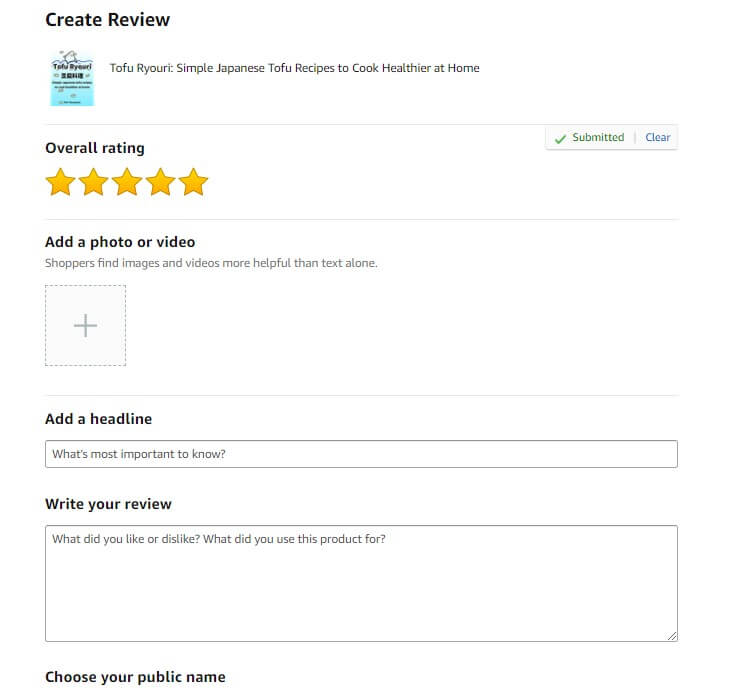Viewport: 748px width, 691px height.
Task: Open the Tofu Ryouri book cover thumbnail
Action: (x=73, y=78)
